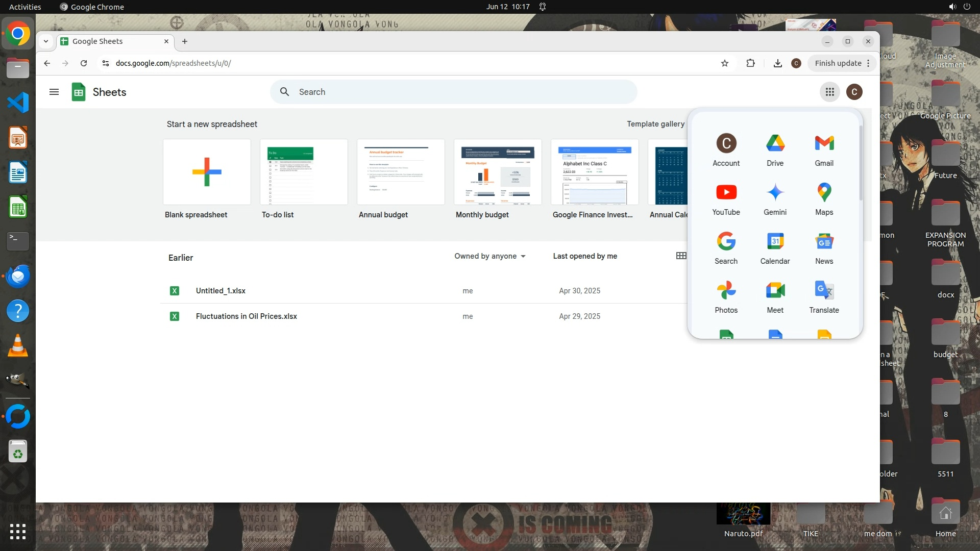This screenshot has height=551, width=980.
Task: Open Google Translate icon
Action: pos(824,291)
